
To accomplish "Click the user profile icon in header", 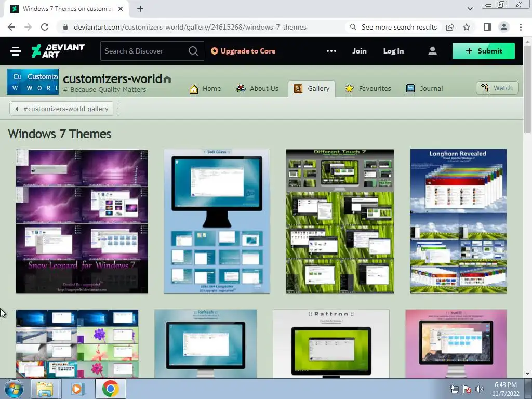I will coord(432,51).
